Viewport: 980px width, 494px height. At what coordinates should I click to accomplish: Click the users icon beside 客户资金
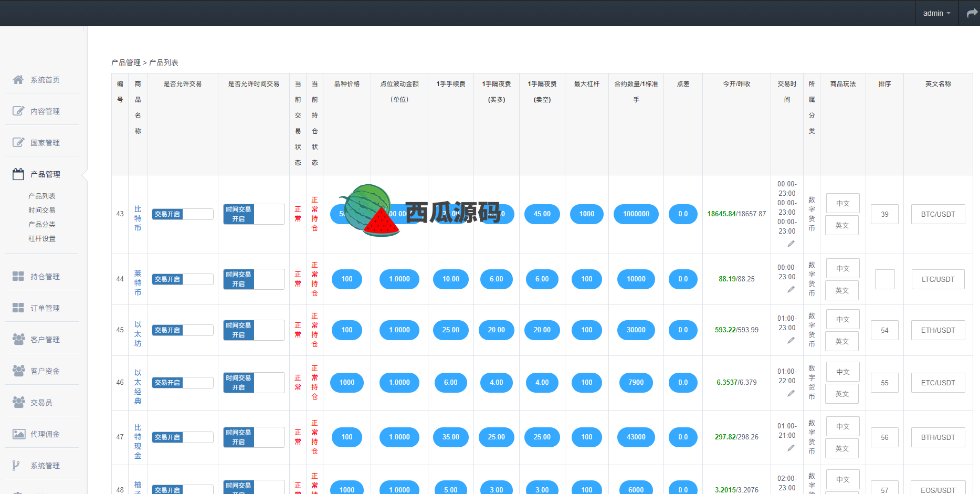(x=18, y=371)
